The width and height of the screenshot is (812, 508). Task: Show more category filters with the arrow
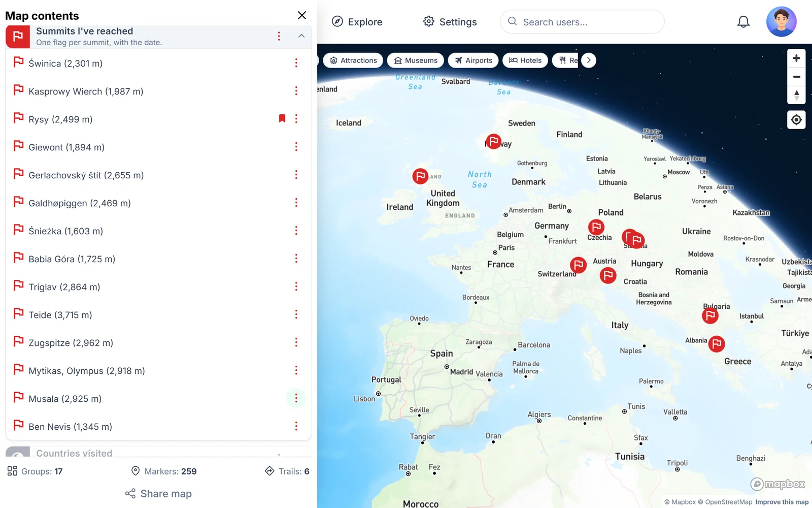click(x=589, y=60)
